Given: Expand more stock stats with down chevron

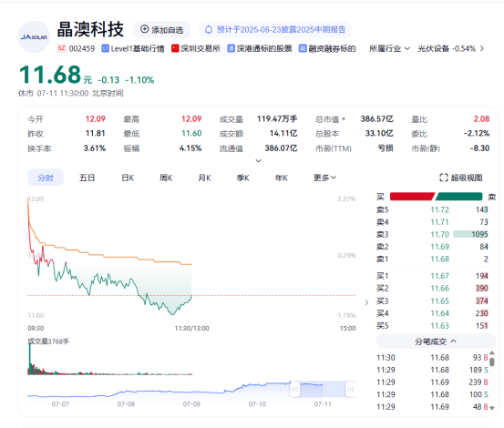Looking at the screenshot, I should [259, 160].
